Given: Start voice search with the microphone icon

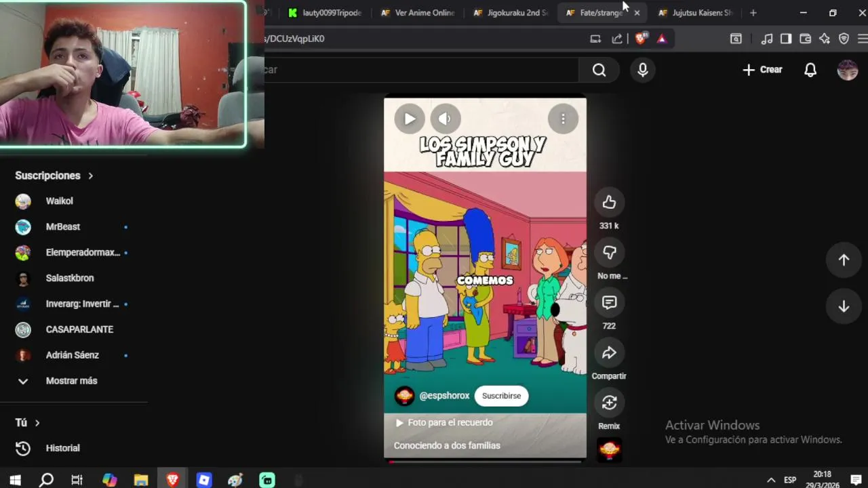Looking at the screenshot, I should point(643,70).
